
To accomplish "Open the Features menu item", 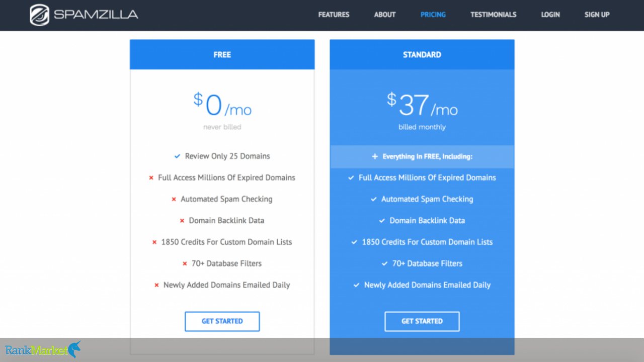I will tap(334, 15).
